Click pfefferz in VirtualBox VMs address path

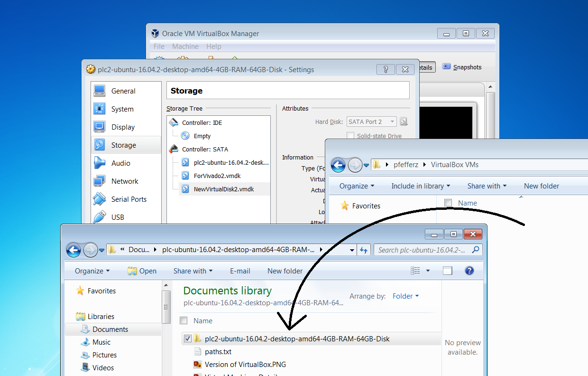point(406,165)
